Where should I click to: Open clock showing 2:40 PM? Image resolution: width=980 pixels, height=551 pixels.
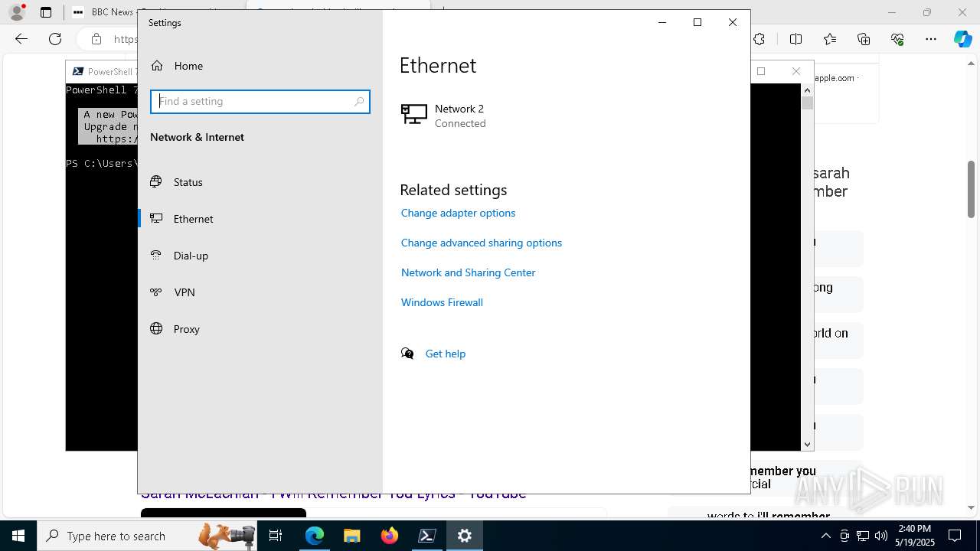(x=914, y=536)
